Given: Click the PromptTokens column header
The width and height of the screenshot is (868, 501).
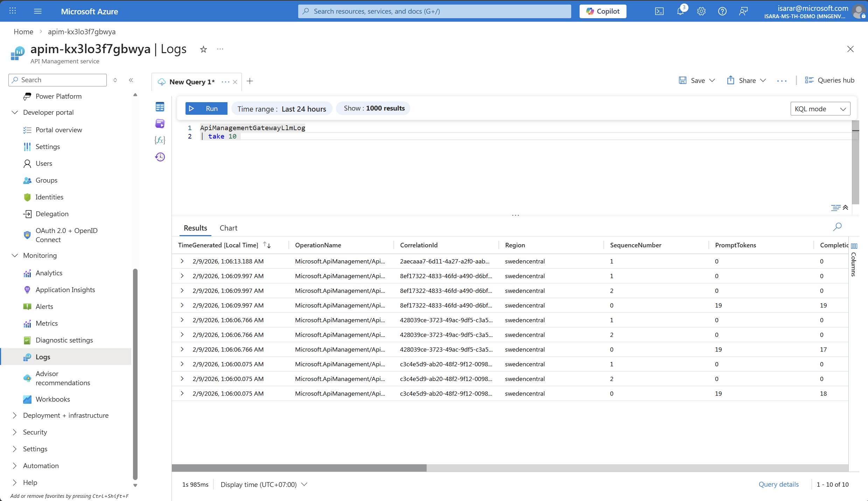Looking at the screenshot, I should (x=735, y=245).
